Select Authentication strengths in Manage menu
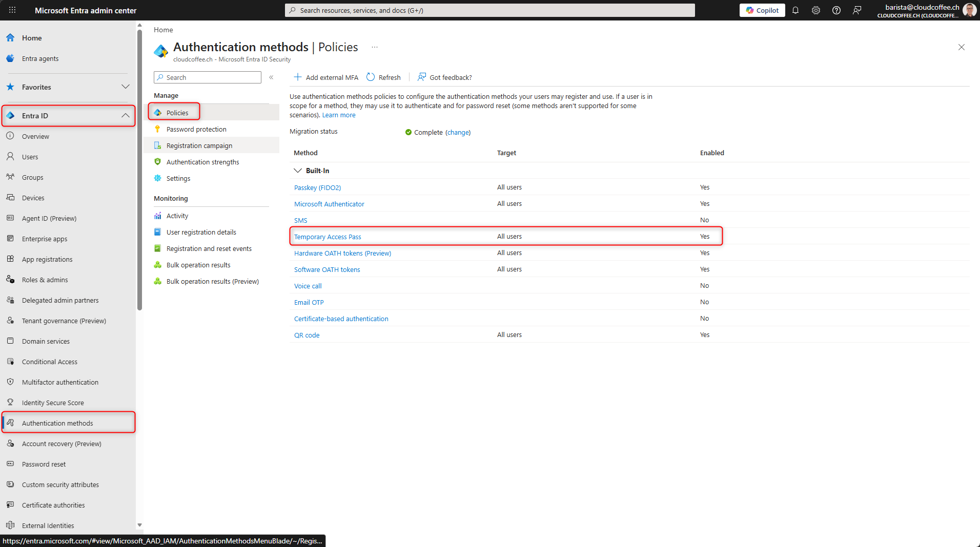 pyautogui.click(x=202, y=162)
